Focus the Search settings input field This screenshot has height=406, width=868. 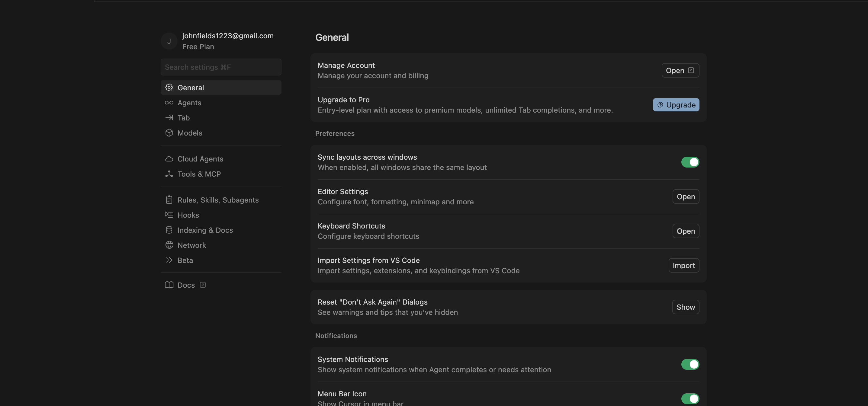(x=221, y=67)
